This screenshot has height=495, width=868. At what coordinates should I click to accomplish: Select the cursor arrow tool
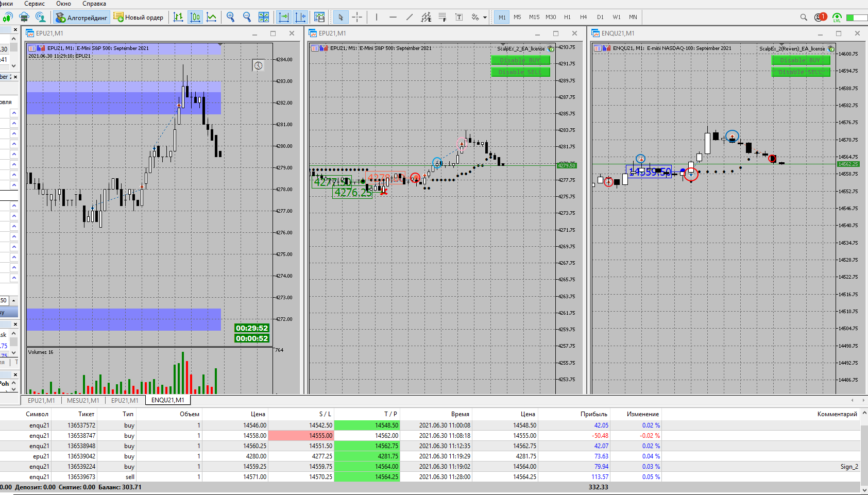(341, 17)
